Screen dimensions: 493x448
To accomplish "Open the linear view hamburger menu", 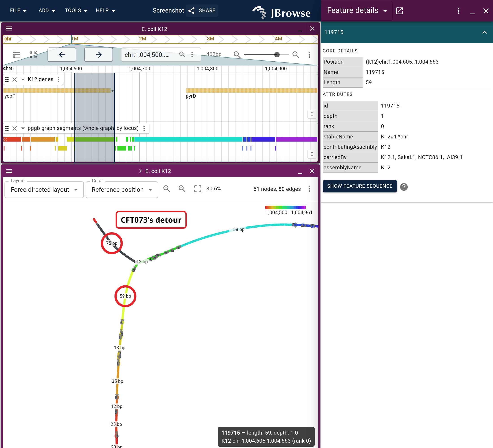I will coord(9,29).
